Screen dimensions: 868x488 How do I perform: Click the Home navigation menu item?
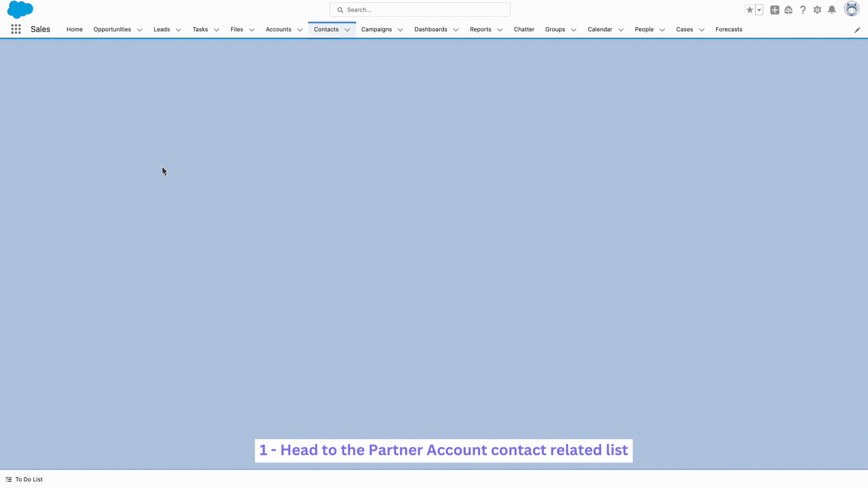[74, 29]
